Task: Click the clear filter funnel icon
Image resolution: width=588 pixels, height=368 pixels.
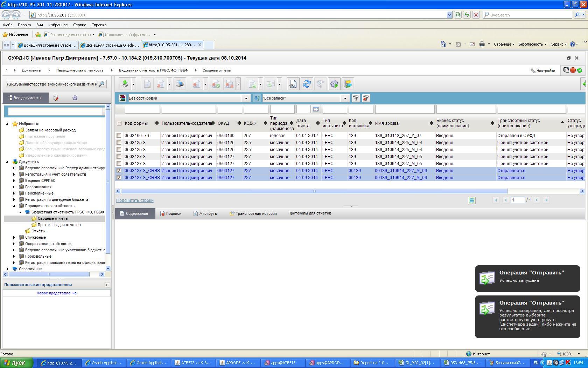Action: [x=366, y=98]
